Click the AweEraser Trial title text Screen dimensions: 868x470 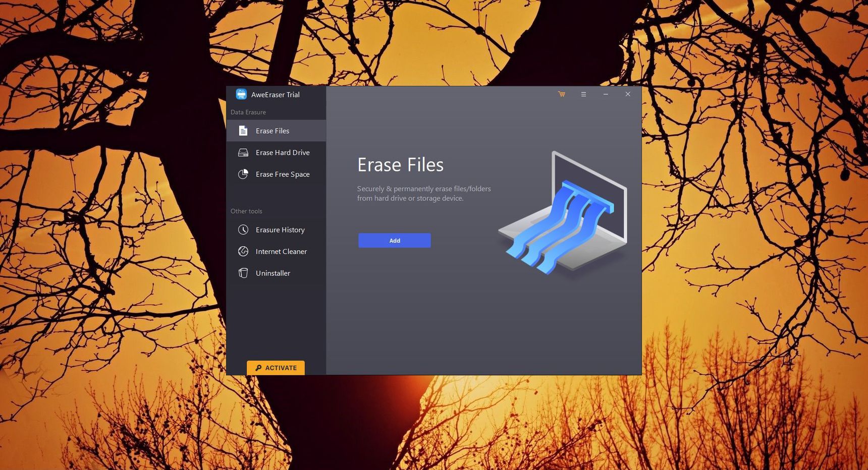tap(276, 94)
